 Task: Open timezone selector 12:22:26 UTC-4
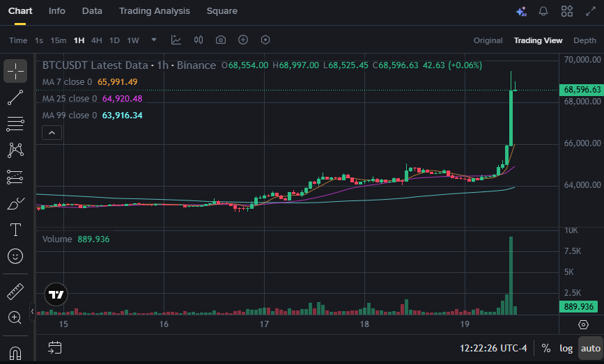point(493,348)
